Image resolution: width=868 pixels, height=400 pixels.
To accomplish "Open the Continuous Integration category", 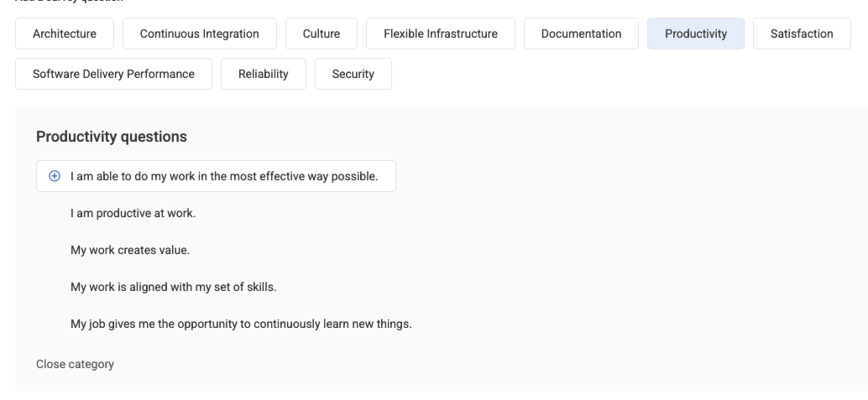I will [199, 34].
